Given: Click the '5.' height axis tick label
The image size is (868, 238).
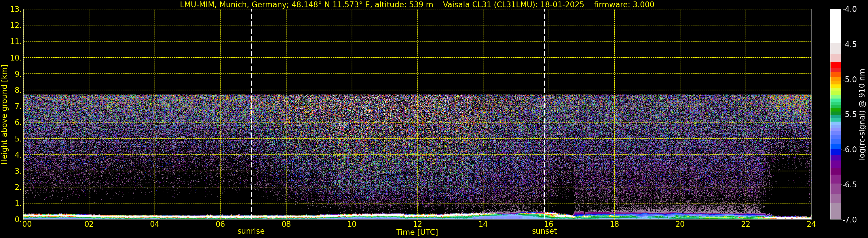Looking at the screenshot, I should pos(18,139).
